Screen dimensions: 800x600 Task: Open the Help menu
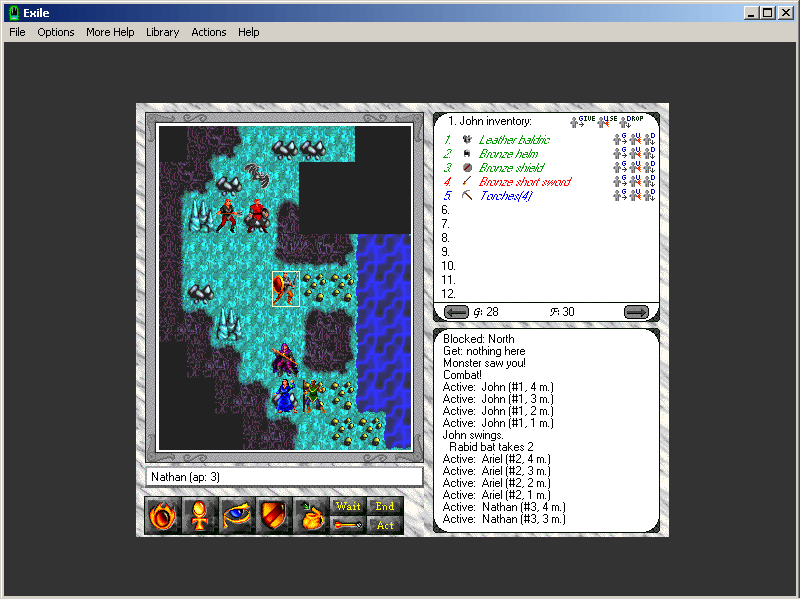248,32
